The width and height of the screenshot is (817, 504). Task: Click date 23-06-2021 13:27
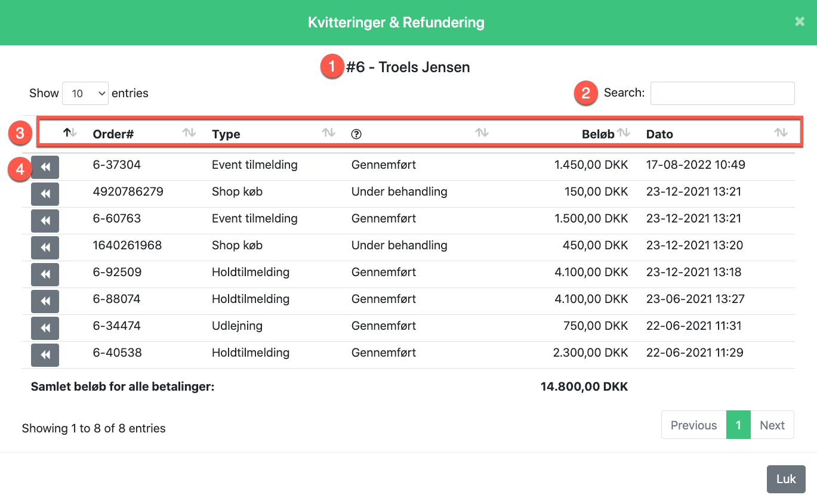pos(695,299)
